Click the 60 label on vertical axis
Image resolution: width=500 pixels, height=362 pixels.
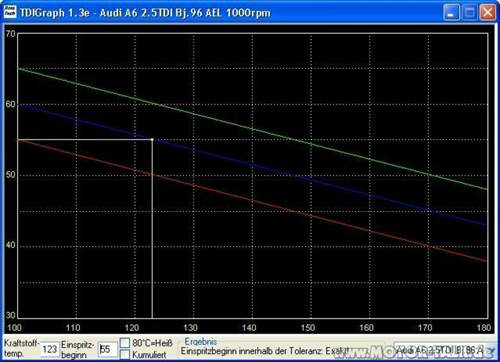(x=11, y=104)
